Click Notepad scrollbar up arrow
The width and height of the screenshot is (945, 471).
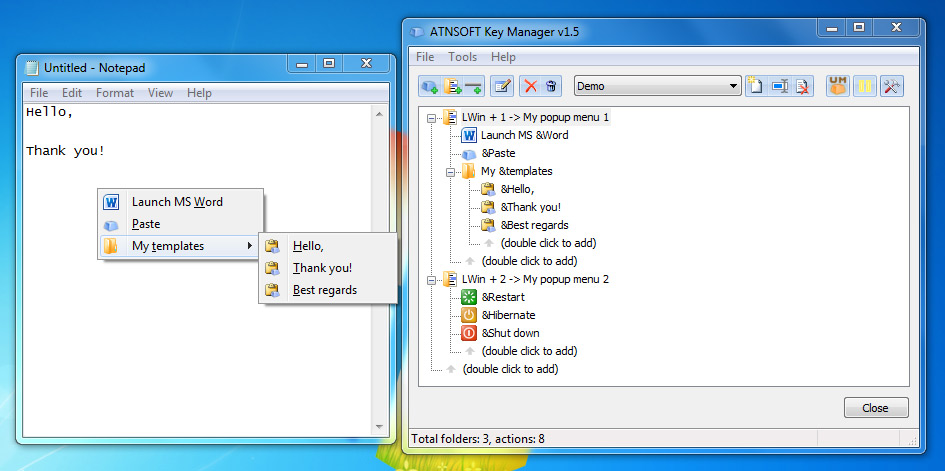point(379,113)
